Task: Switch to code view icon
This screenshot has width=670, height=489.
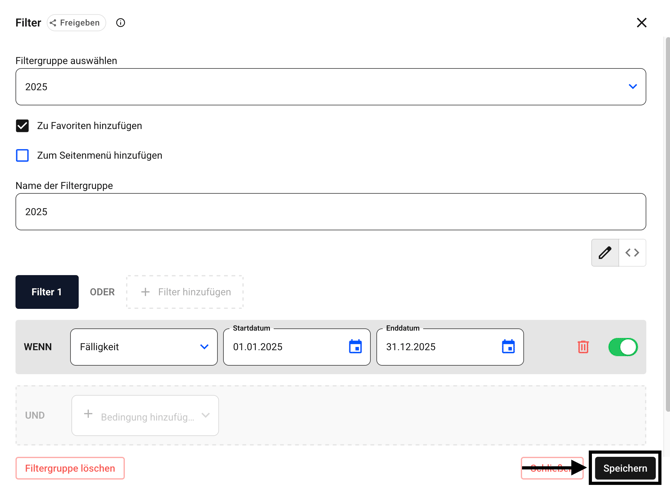Action: click(632, 253)
